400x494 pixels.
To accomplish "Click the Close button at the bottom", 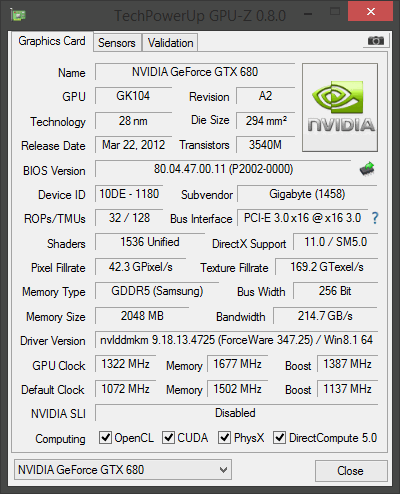I will pos(351,471).
